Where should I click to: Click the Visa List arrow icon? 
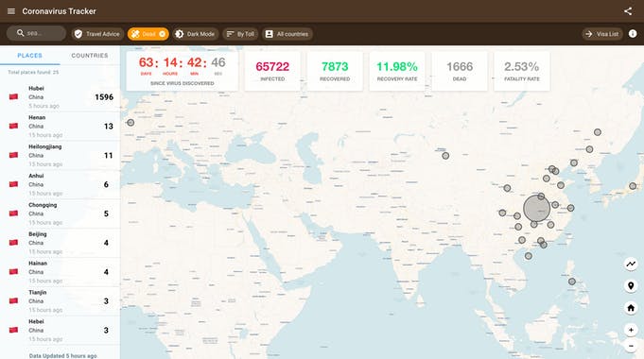click(588, 34)
